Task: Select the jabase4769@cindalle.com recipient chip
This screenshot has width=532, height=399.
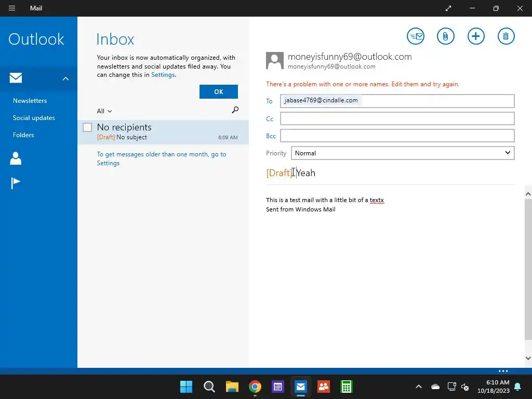Action: (321, 100)
